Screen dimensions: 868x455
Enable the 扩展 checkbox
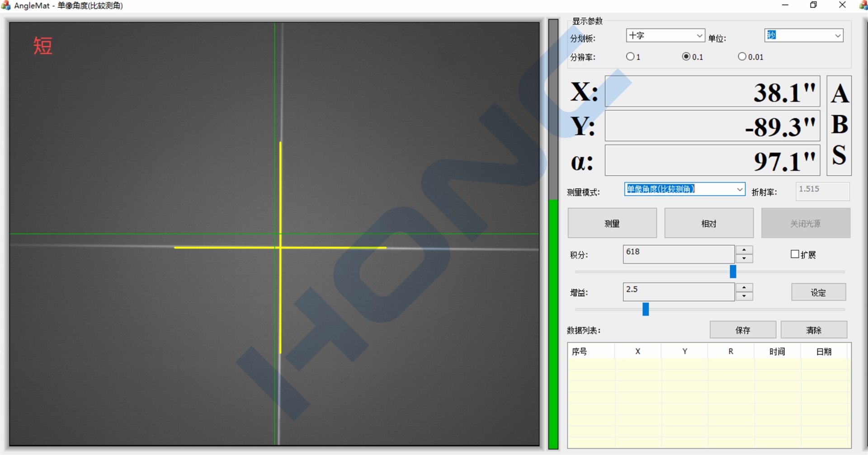(795, 254)
